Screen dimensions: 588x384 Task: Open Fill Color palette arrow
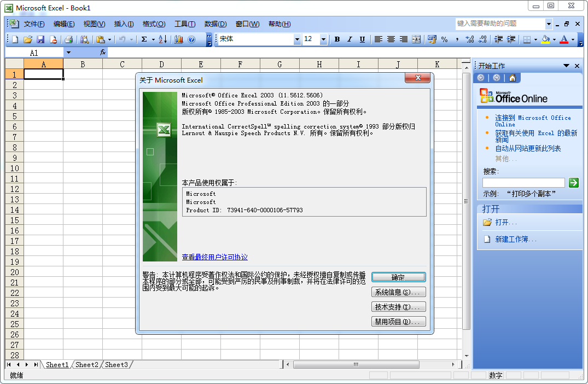pyautogui.click(x=554, y=39)
